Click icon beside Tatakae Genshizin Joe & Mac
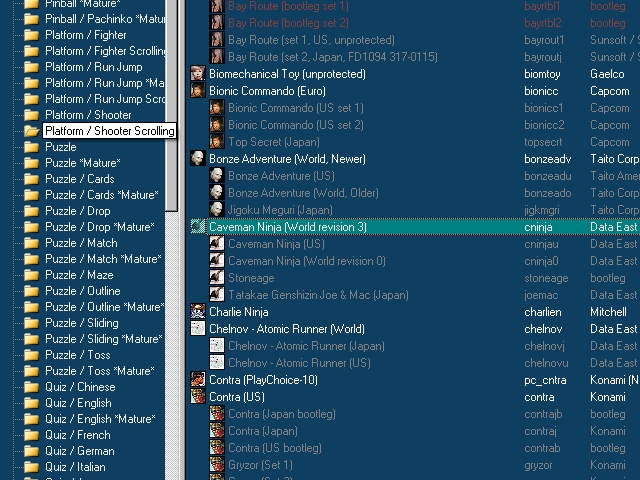 pyautogui.click(x=217, y=295)
